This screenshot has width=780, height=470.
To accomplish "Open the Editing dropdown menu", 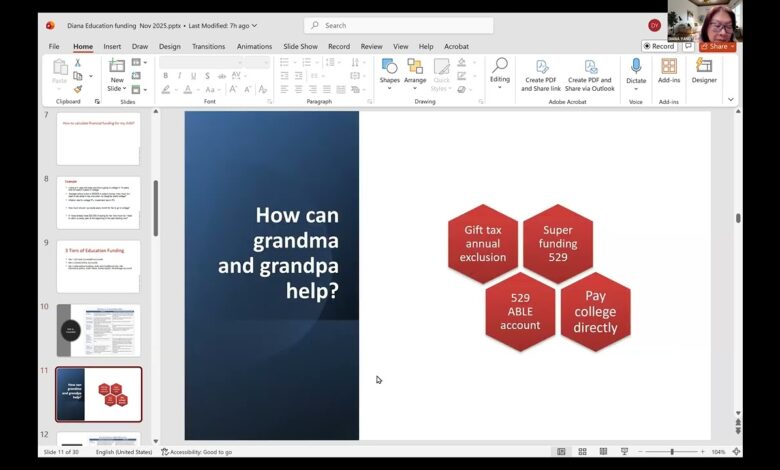I will pos(499,72).
